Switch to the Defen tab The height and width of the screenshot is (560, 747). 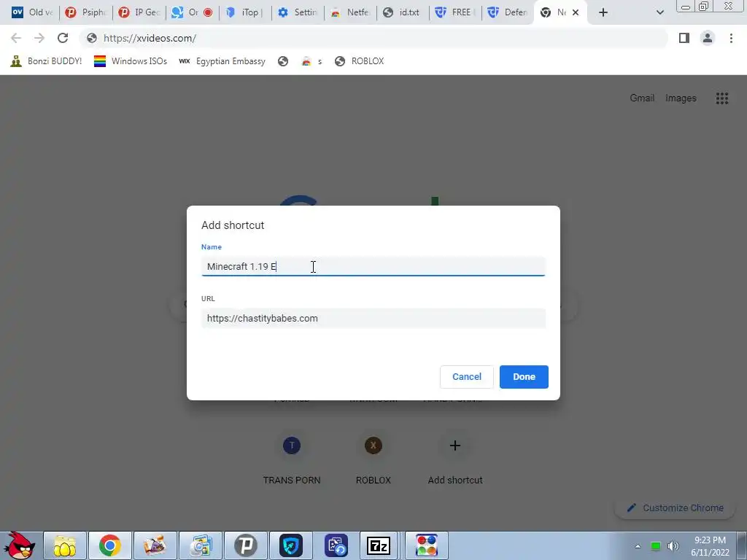click(x=508, y=12)
